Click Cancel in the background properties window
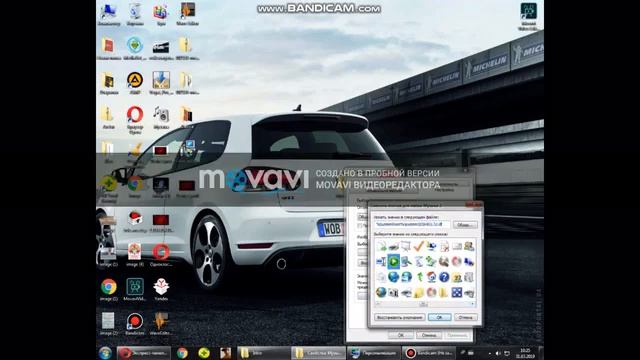Image resolution: width=640 pixels, height=360 pixels. (429, 335)
